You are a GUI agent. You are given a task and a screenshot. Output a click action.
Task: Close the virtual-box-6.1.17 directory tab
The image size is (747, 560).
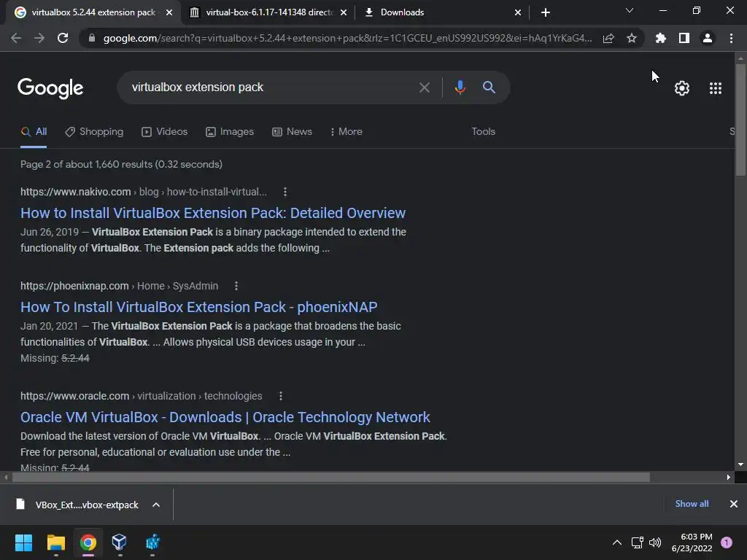[x=344, y=12]
